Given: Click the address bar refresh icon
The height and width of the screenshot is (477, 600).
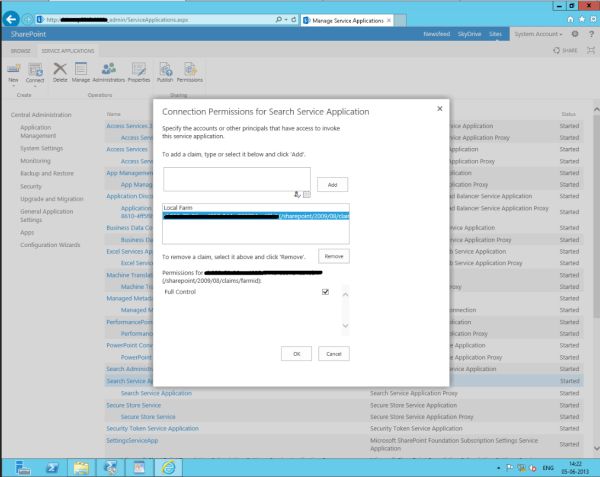Looking at the screenshot, I should [293, 20].
